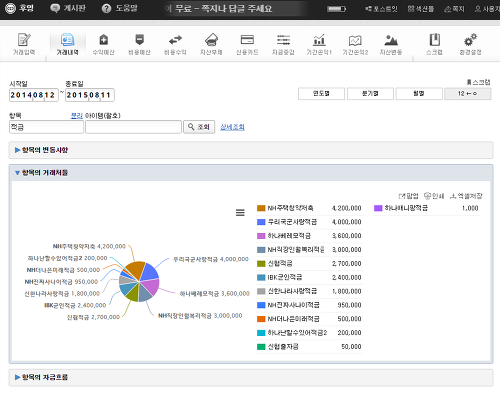The image size is (500, 394).
Task: Open the 사용자 user menu
Action: (487, 9)
